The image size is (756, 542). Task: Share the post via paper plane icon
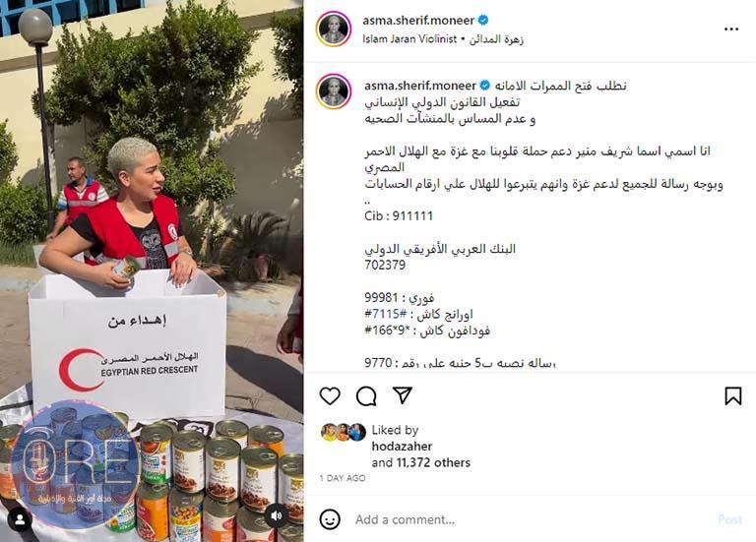tap(402, 395)
